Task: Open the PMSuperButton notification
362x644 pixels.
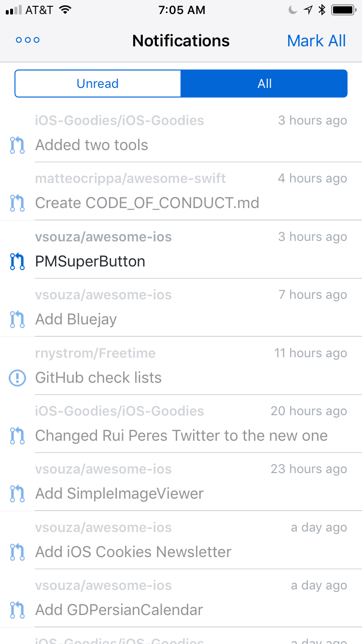Action: [181, 250]
